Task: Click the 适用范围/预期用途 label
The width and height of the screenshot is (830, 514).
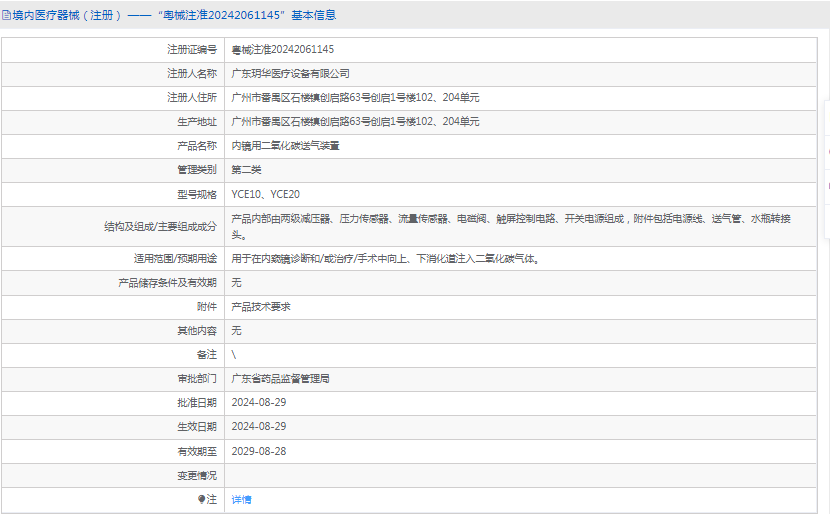Action: point(175,259)
